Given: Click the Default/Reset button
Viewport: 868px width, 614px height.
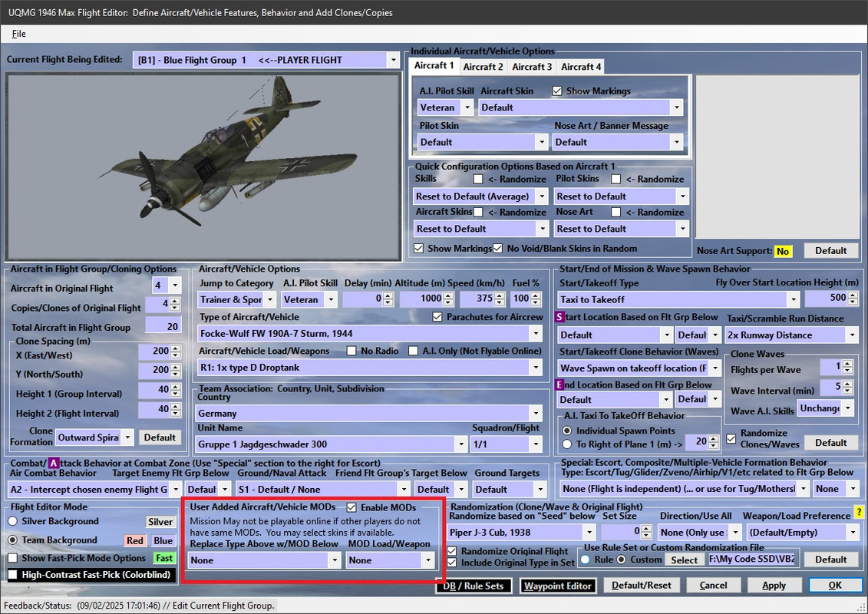Looking at the screenshot, I should click(641, 585).
